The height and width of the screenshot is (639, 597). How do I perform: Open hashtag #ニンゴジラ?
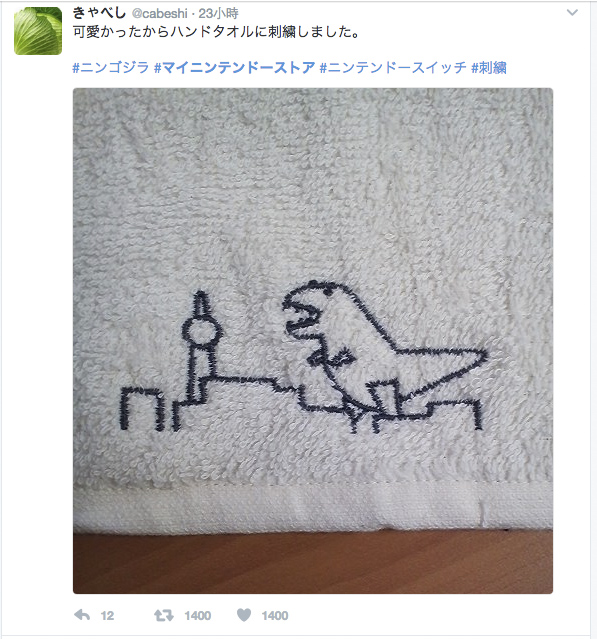point(111,67)
